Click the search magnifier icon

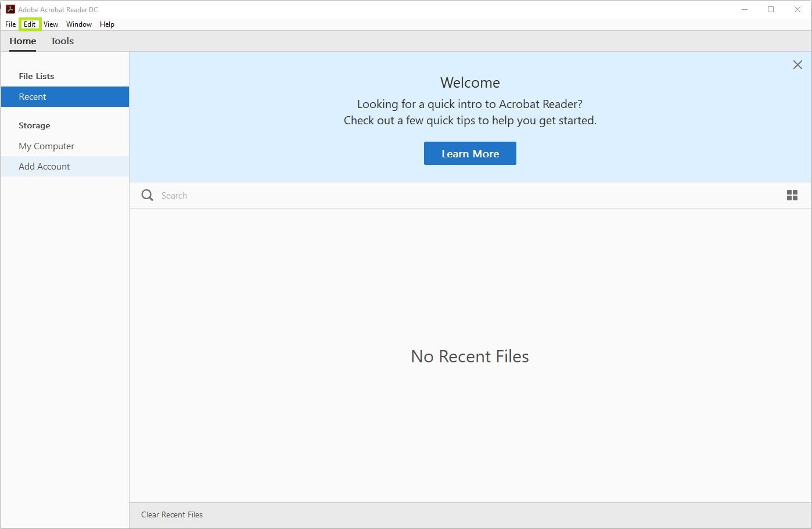click(x=148, y=195)
